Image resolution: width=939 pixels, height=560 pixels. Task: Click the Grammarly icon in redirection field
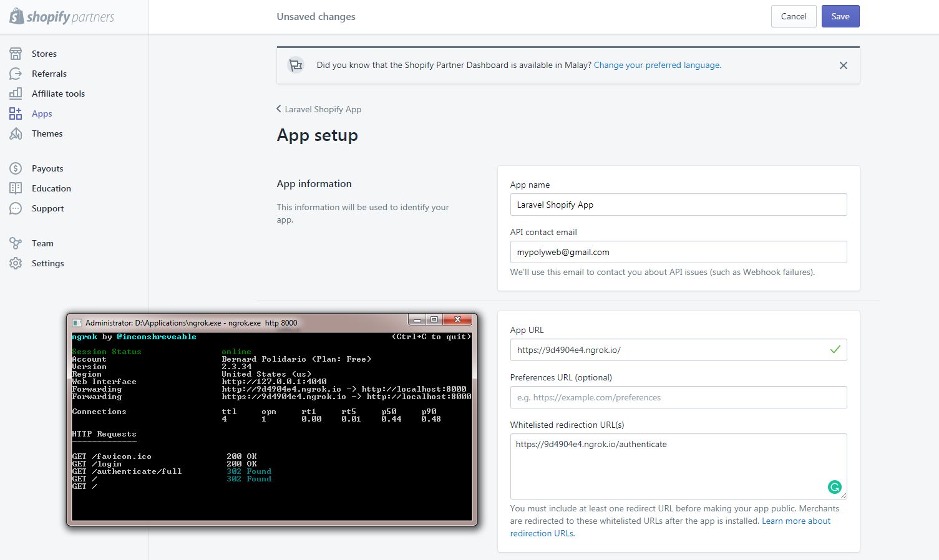tap(834, 487)
